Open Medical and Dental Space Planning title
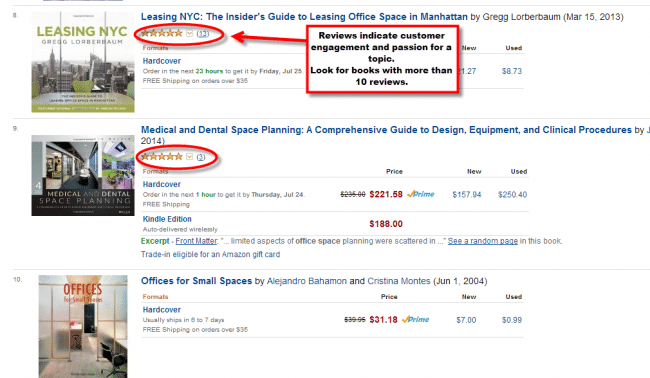Screen dimensions: 650x378 pos(386,130)
